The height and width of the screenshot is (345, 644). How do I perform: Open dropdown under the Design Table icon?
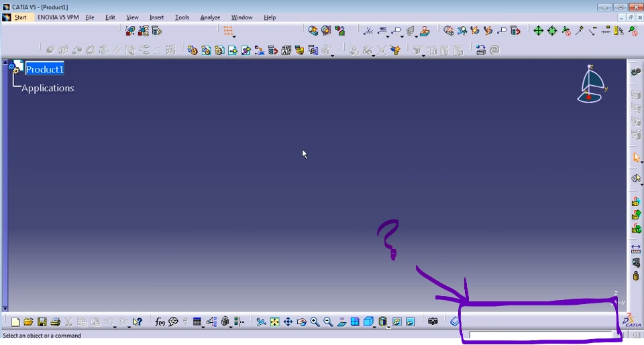pos(203,328)
